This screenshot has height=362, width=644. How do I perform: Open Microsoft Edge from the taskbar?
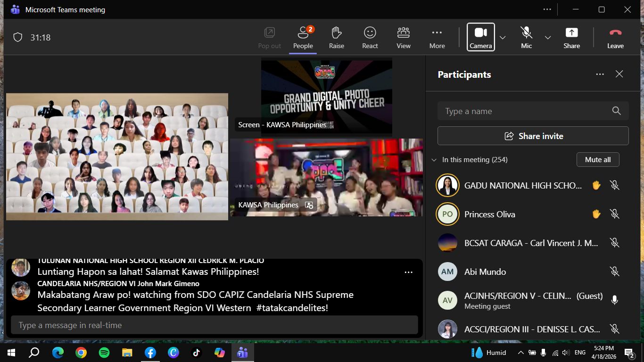click(58, 353)
